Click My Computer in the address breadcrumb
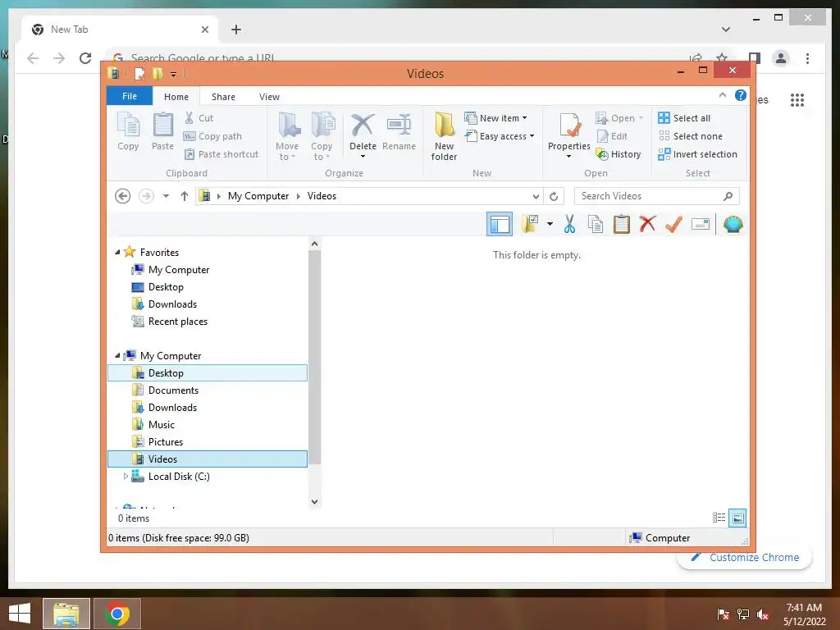840x630 pixels. tap(258, 196)
